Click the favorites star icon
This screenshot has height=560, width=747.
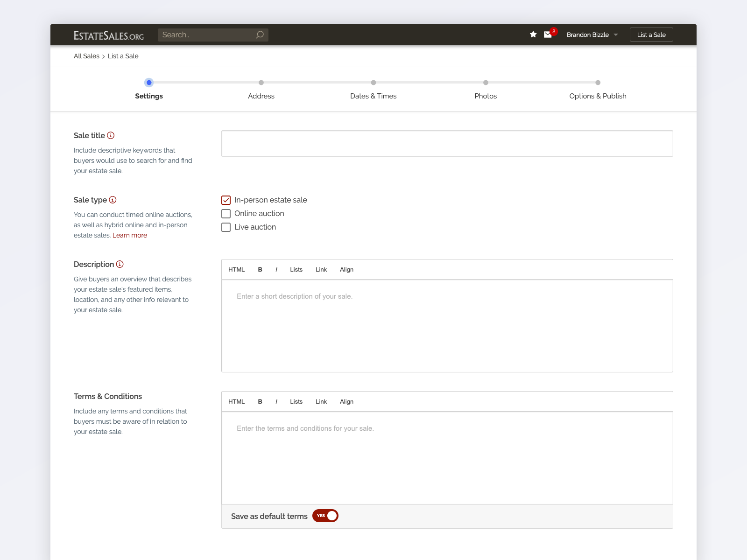[533, 35]
